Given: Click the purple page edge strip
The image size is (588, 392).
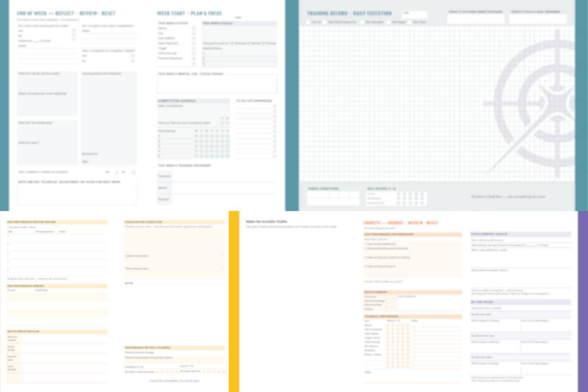Looking at the screenshot, I should point(583,301).
